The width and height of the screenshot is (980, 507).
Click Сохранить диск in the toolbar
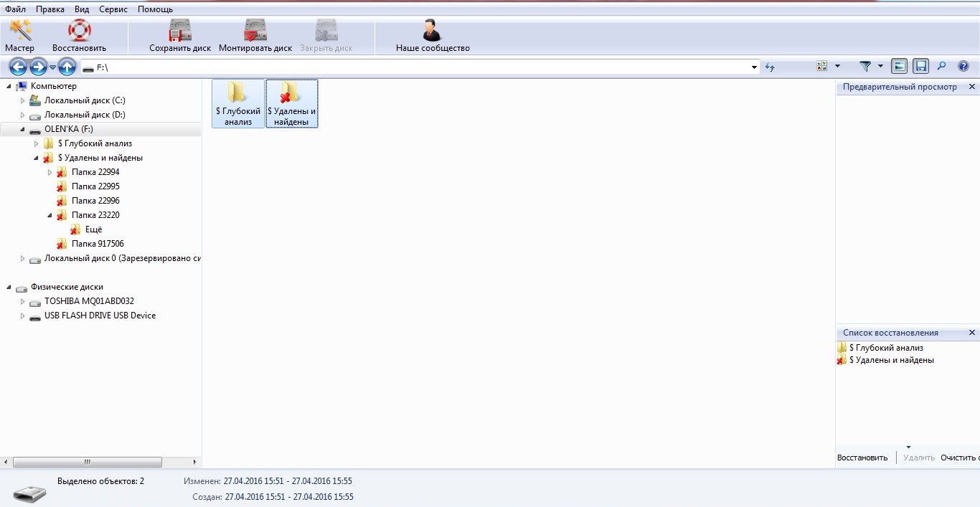click(x=180, y=36)
